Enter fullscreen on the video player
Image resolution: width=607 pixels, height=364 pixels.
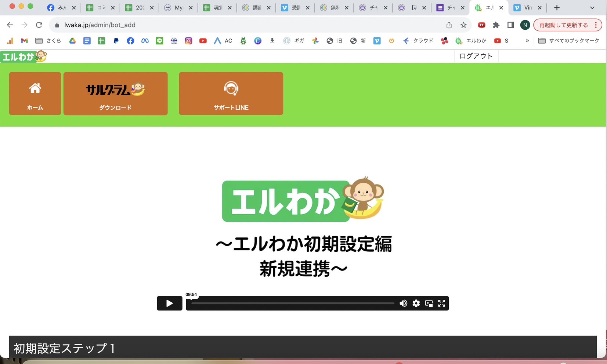[441, 303]
